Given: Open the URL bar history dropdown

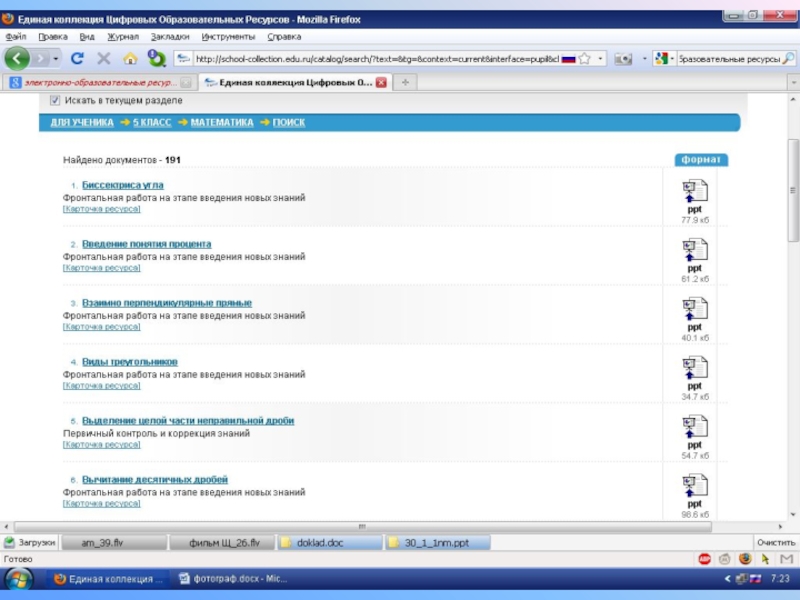Looking at the screenshot, I should click(x=601, y=59).
